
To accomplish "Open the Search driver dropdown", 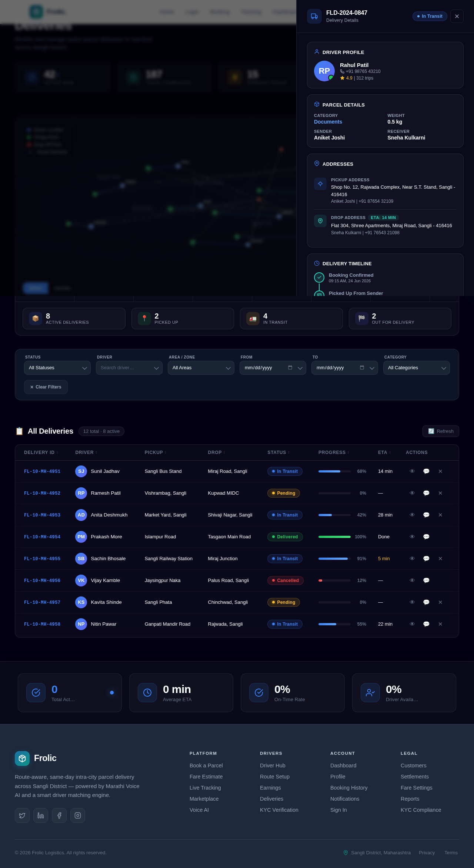I will coord(129,368).
